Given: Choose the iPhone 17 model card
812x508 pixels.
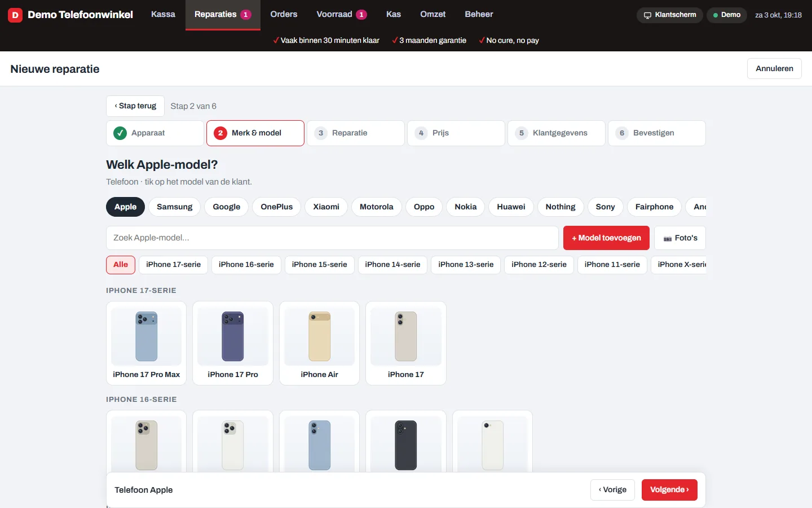Looking at the screenshot, I should (406, 343).
